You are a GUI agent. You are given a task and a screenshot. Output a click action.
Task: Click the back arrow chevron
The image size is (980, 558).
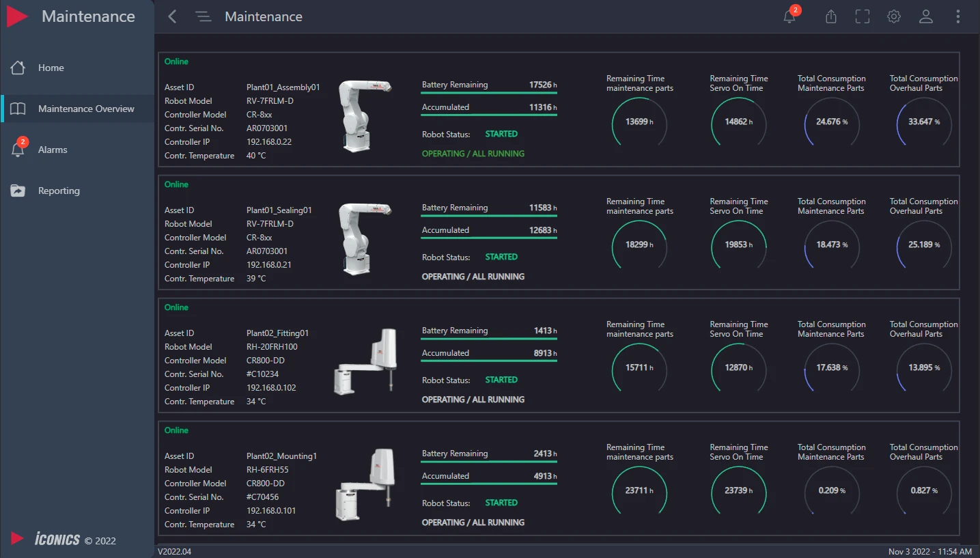172,17
